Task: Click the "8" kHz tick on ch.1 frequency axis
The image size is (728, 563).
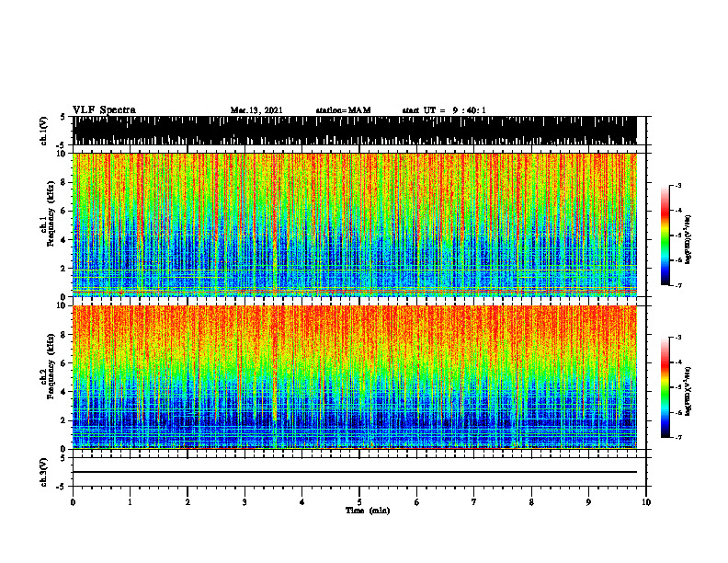Action: [x=63, y=182]
